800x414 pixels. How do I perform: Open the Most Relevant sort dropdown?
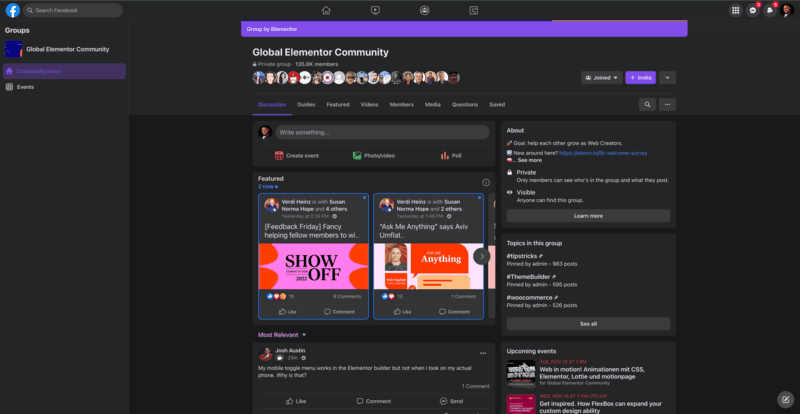coord(282,335)
